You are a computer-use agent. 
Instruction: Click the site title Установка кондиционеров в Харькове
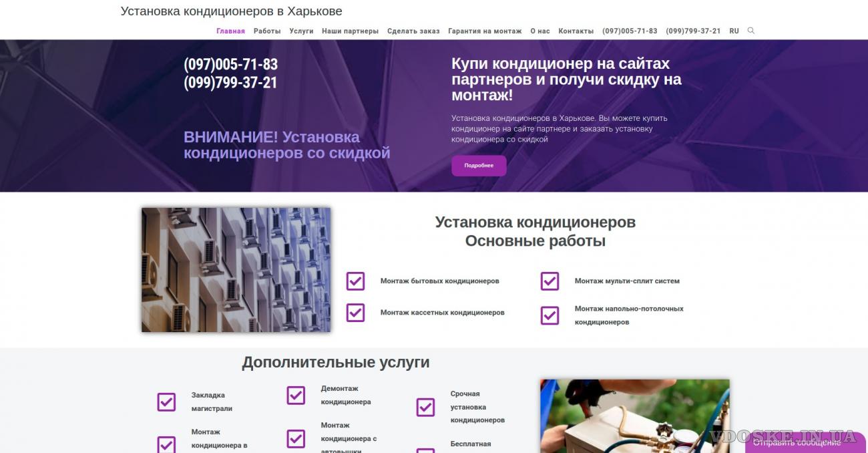coord(231,11)
